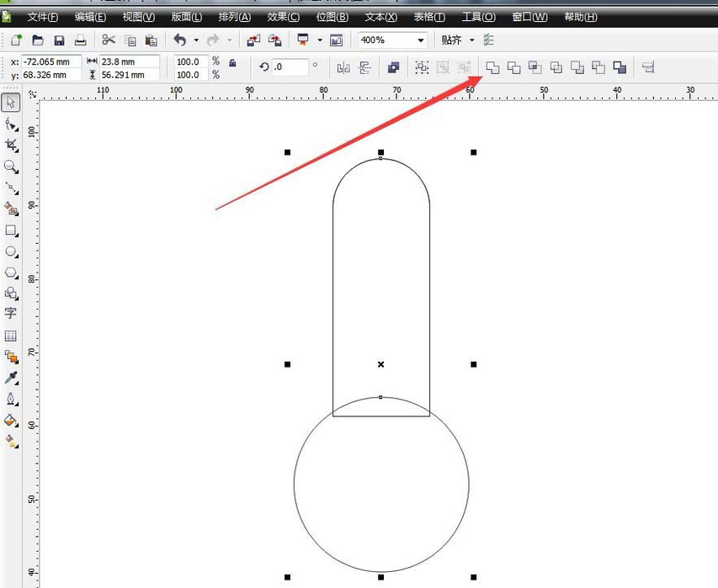Click the Trim shapes icon
Image resolution: width=718 pixels, height=588 pixels.
point(514,67)
